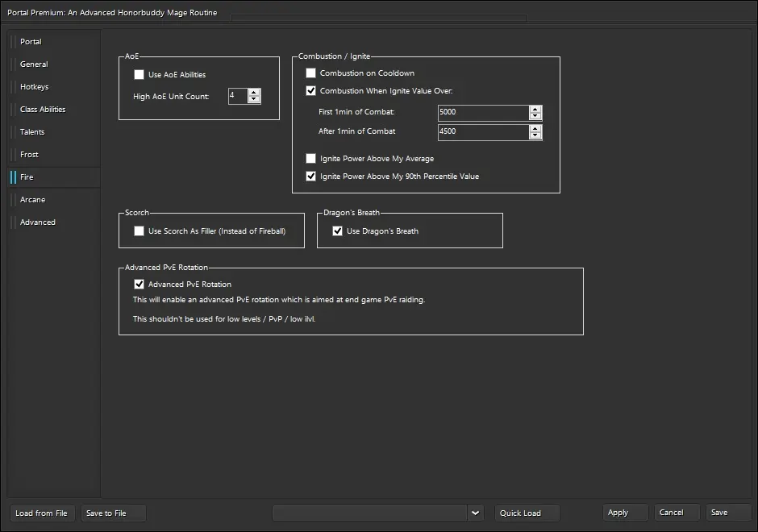Screen dimensions: 758x532
Task: Switch to the Arcane tab
Action: point(54,200)
